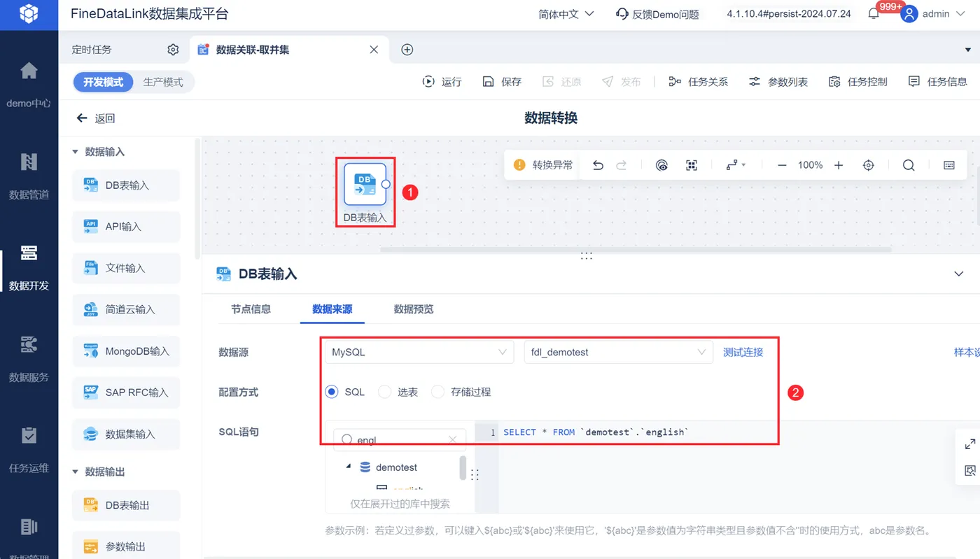
Task: Click 保存 to save
Action: pos(502,82)
